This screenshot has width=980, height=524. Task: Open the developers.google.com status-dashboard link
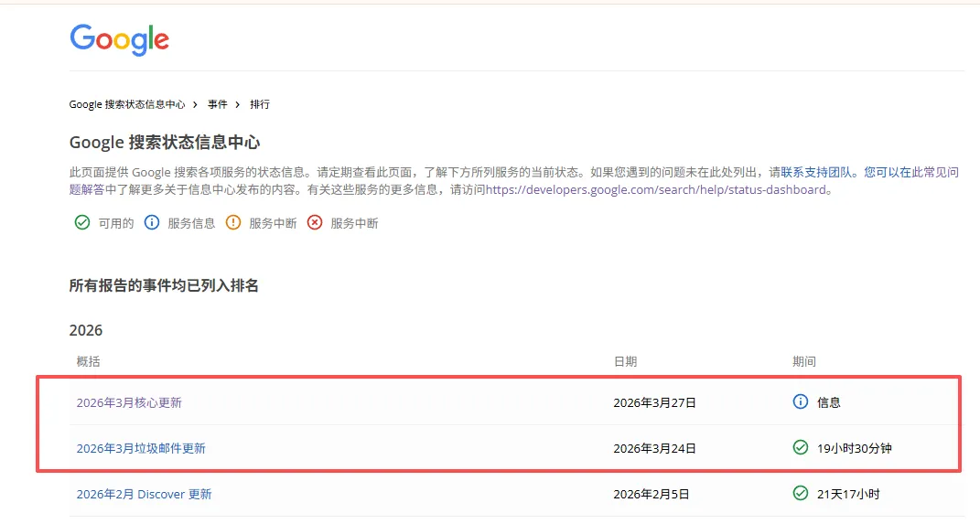pyautogui.click(x=656, y=190)
